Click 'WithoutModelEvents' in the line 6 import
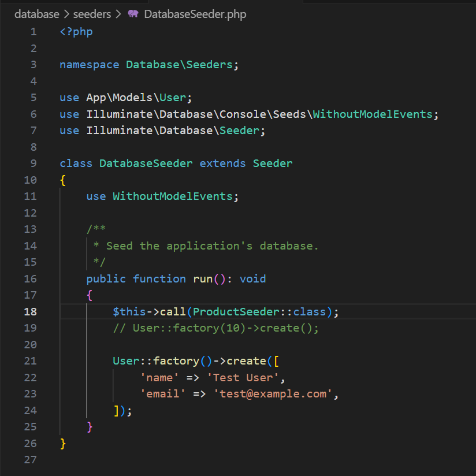The width and height of the screenshot is (476, 476). 373,114
